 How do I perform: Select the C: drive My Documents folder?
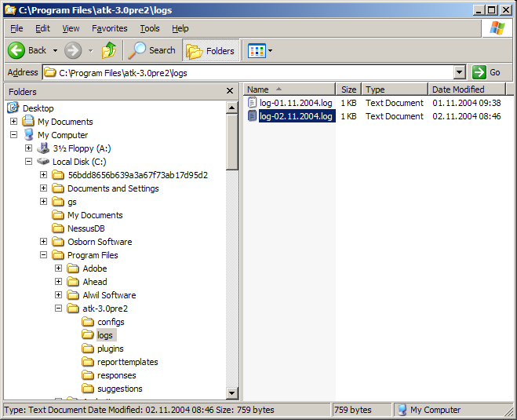95,215
